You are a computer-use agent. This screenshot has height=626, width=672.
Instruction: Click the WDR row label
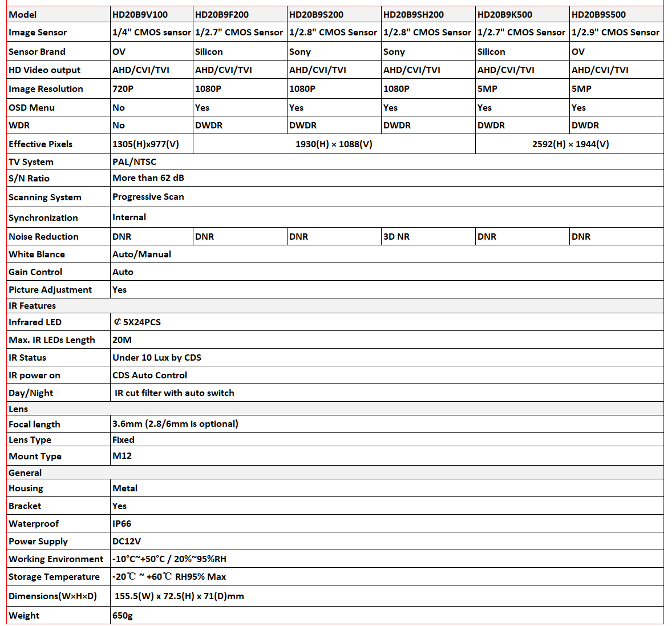[x=19, y=126]
